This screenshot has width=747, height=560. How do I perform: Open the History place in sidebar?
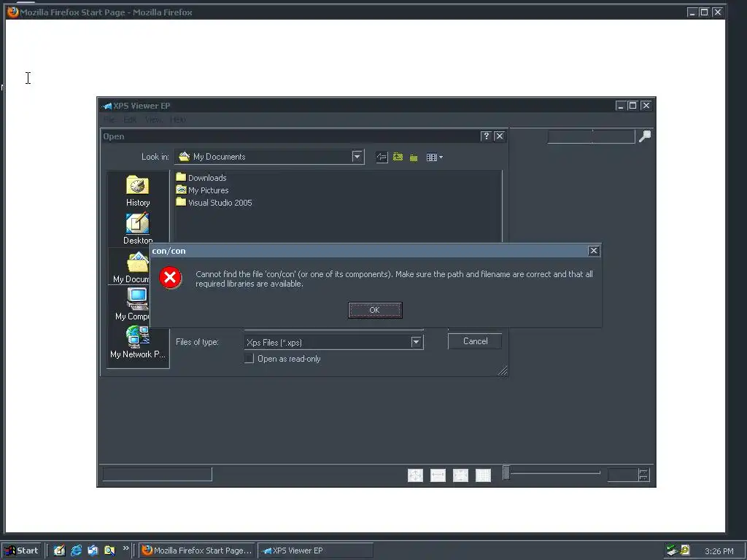click(x=138, y=191)
